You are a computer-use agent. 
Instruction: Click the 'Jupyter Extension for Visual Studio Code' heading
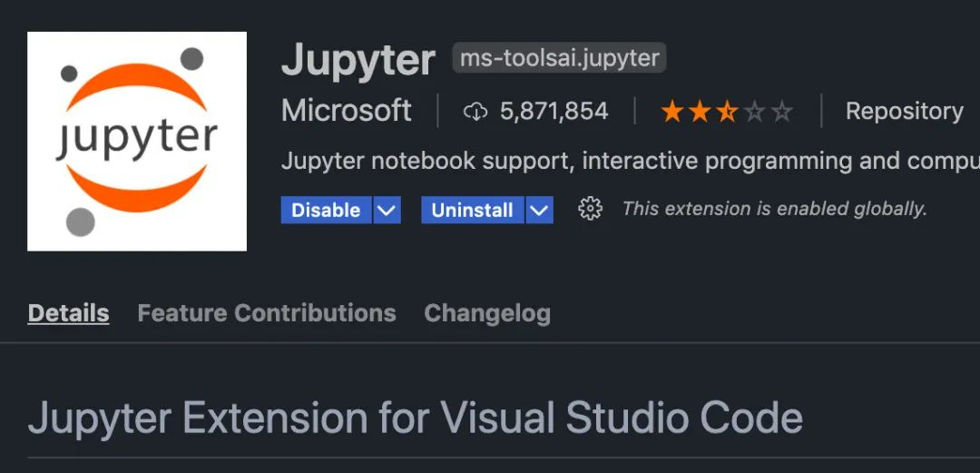click(415, 418)
